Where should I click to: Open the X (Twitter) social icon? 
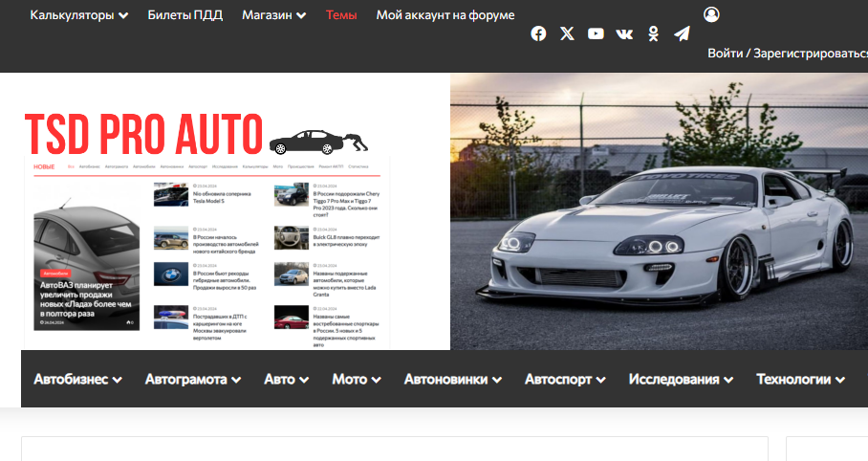tap(567, 33)
